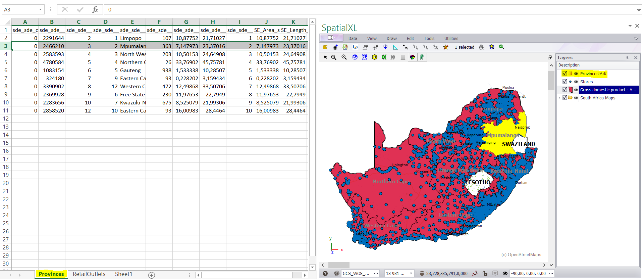Image resolution: width=644 pixels, height=279 pixels.
Task: Click the green bookmark icon
Action: pos(422,57)
